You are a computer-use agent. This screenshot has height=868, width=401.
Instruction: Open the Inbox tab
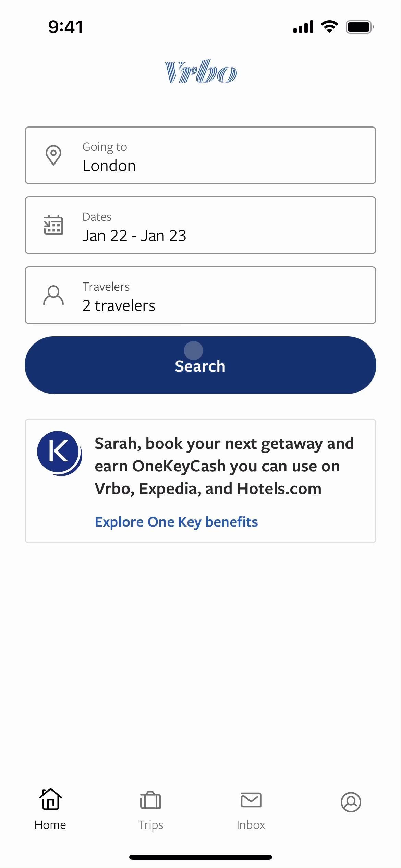[x=251, y=810]
